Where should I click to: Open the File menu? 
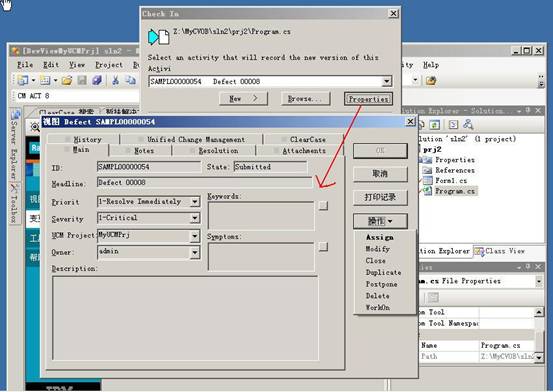(x=25, y=65)
